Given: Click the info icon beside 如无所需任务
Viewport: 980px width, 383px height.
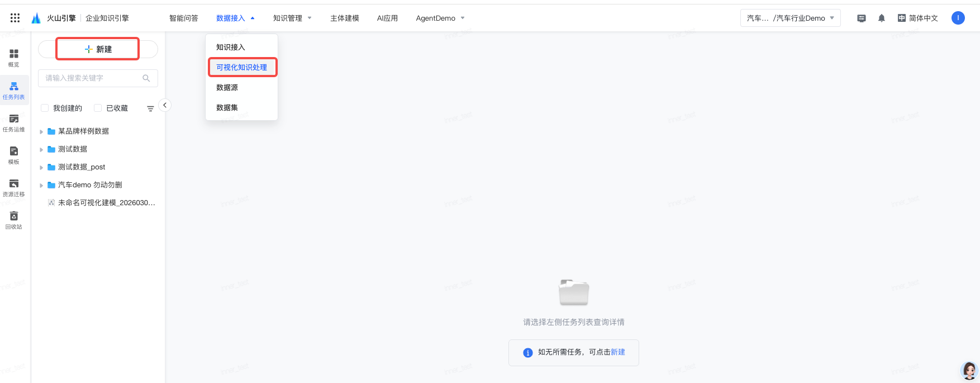Looking at the screenshot, I should click(528, 353).
